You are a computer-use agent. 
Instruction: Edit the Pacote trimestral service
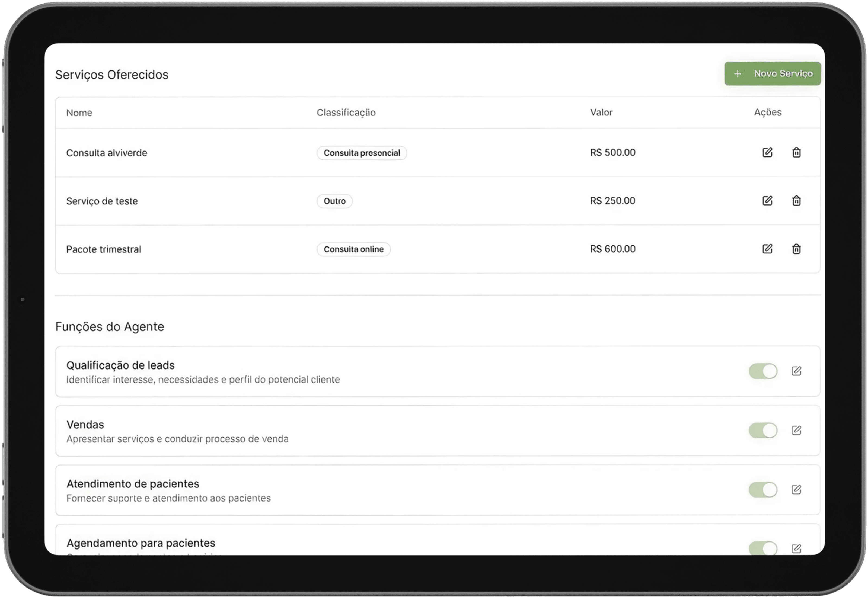(x=767, y=249)
